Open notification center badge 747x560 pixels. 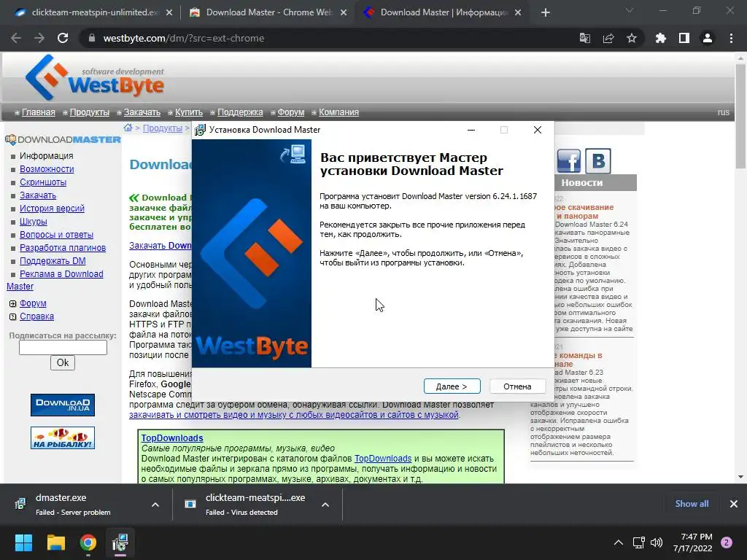click(727, 542)
